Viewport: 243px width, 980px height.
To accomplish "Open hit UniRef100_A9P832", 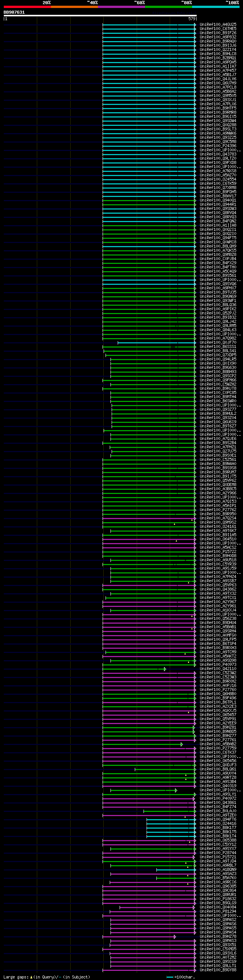I will 218,37.
